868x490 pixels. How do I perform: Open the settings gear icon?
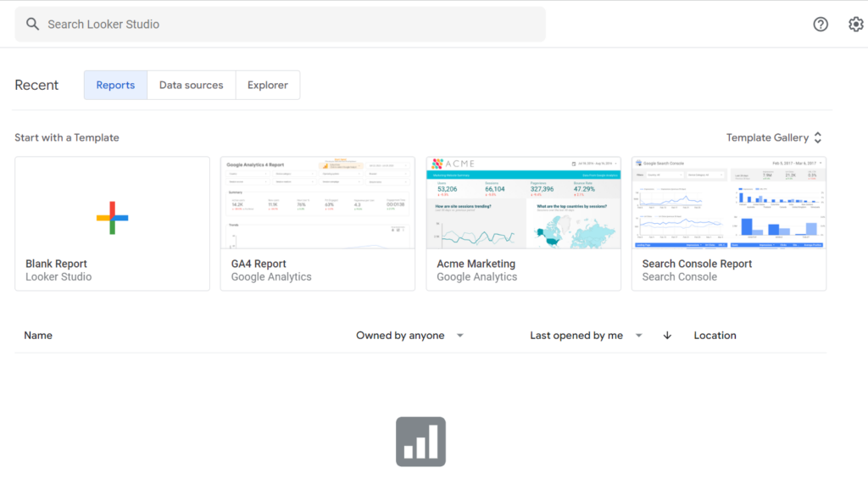[856, 25]
